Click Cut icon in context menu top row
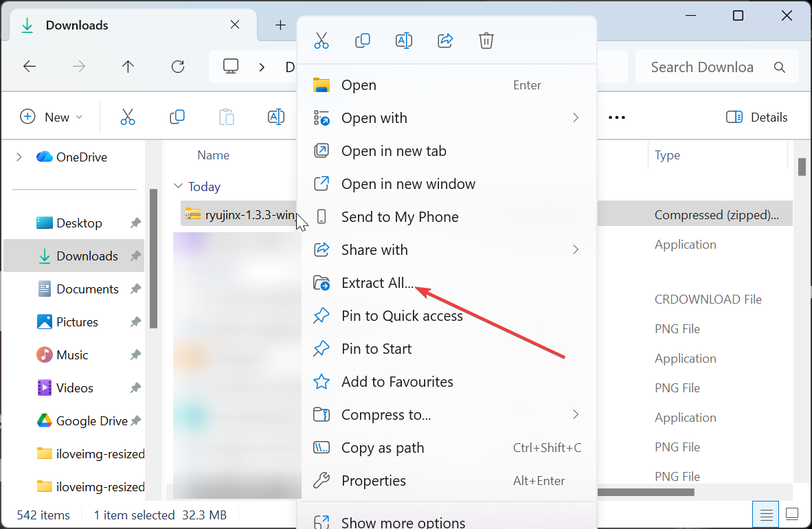The width and height of the screenshot is (812, 529). (321, 41)
